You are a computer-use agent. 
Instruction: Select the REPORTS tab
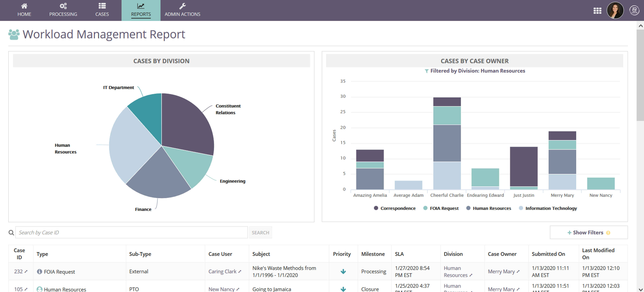point(141,10)
